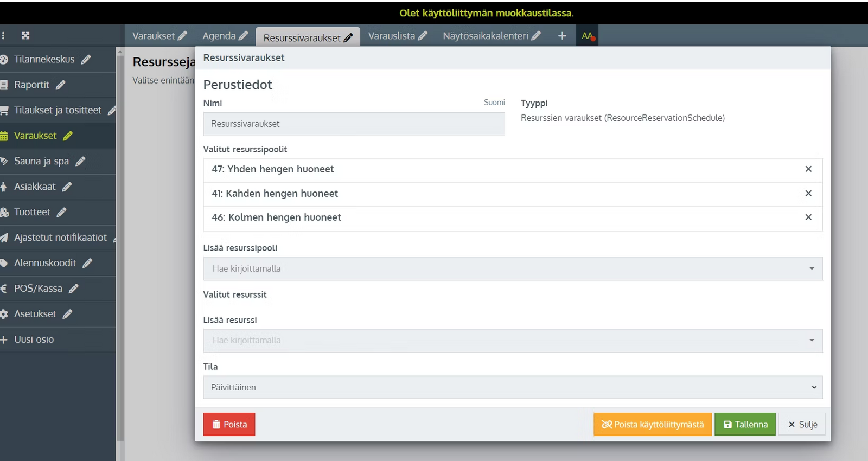Screen dimensions: 868x461
Task: Click the pencil icon next to Raportit
Action: [61, 85]
